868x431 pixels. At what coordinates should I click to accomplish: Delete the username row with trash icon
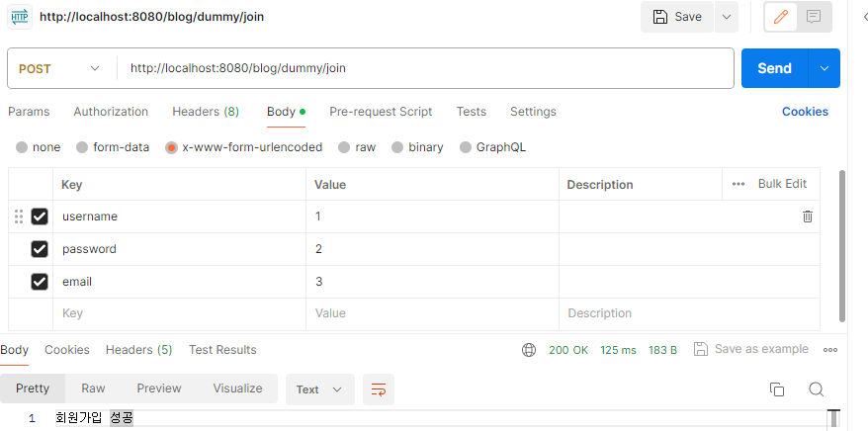pos(807,216)
